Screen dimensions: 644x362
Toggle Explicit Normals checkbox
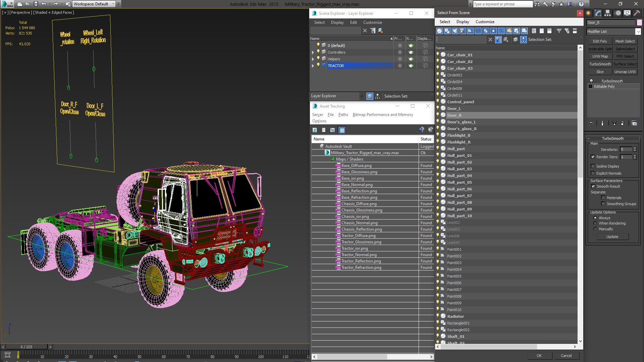593,173
